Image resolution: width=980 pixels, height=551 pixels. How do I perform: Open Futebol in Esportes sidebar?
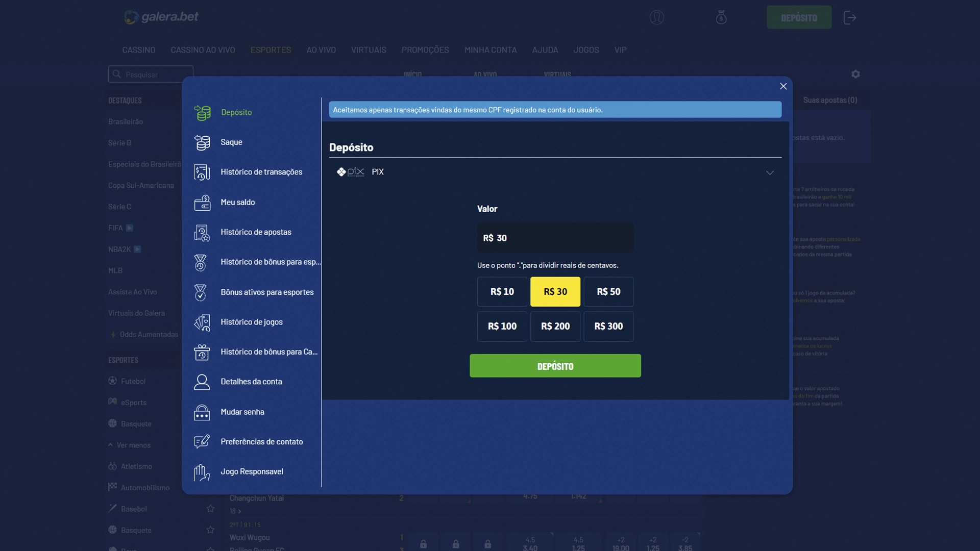[133, 381]
